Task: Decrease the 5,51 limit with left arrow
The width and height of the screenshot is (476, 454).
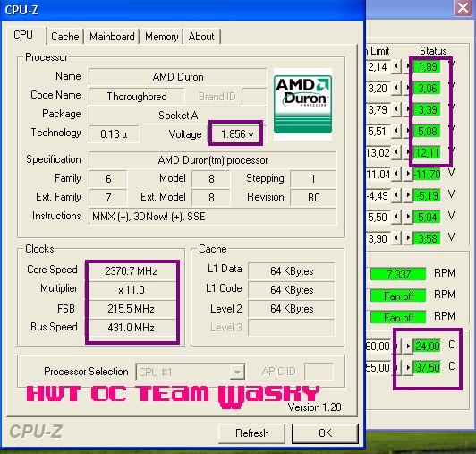Action: 395,131
